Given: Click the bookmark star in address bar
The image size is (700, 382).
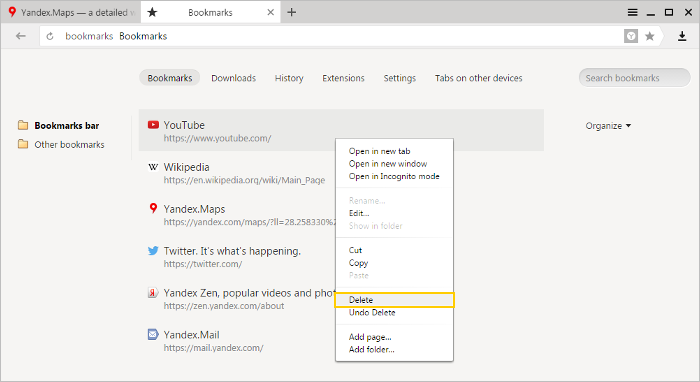Looking at the screenshot, I should click(650, 36).
